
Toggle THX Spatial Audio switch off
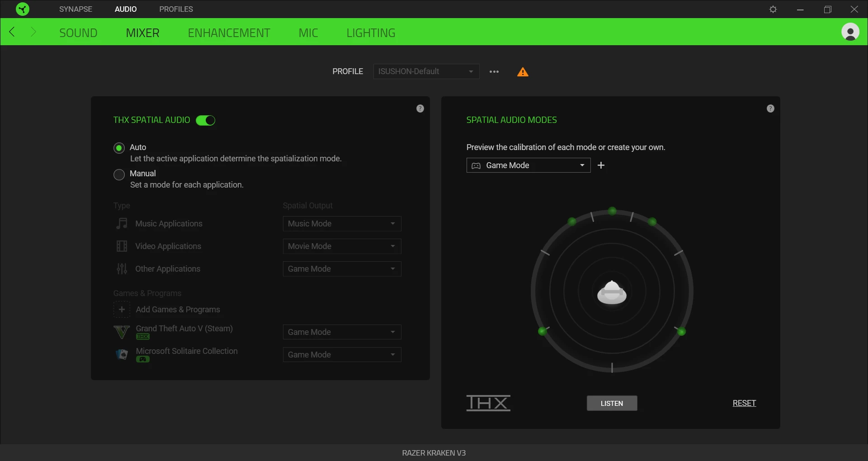pos(205,120)
